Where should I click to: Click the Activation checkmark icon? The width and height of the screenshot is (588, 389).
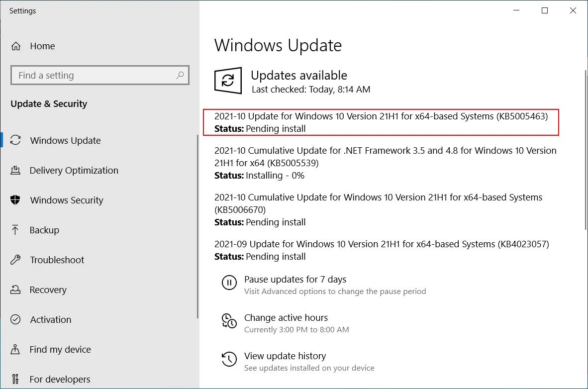15,319
